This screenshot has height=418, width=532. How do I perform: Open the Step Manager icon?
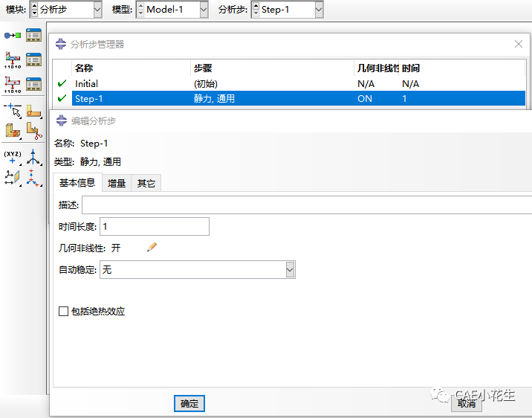coord(33,35)
